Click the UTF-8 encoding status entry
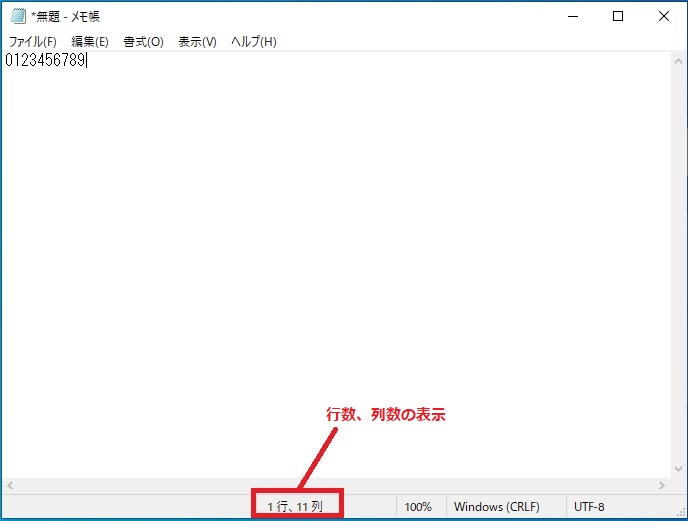The width and height of the screenshot is (688, 521). (589, 507)
